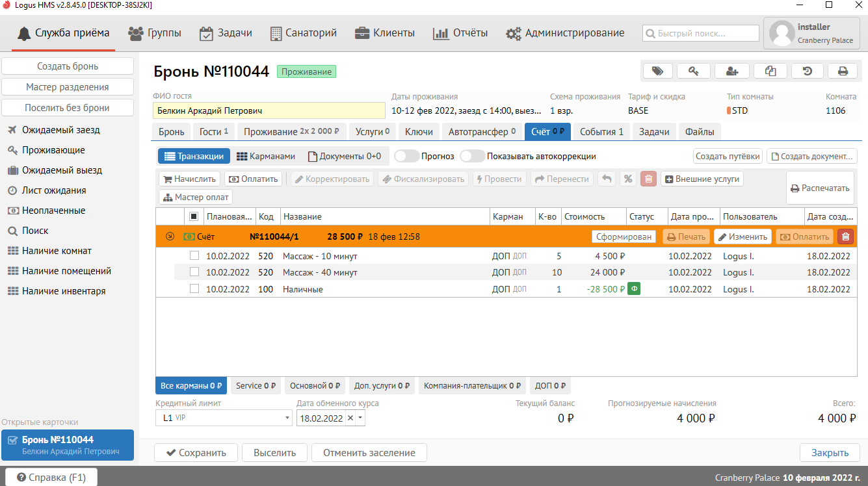This screenshot has height=486, width=868.
Task: Delete invoice №110044/1 with its red trash icon
Action: (845, 237)
